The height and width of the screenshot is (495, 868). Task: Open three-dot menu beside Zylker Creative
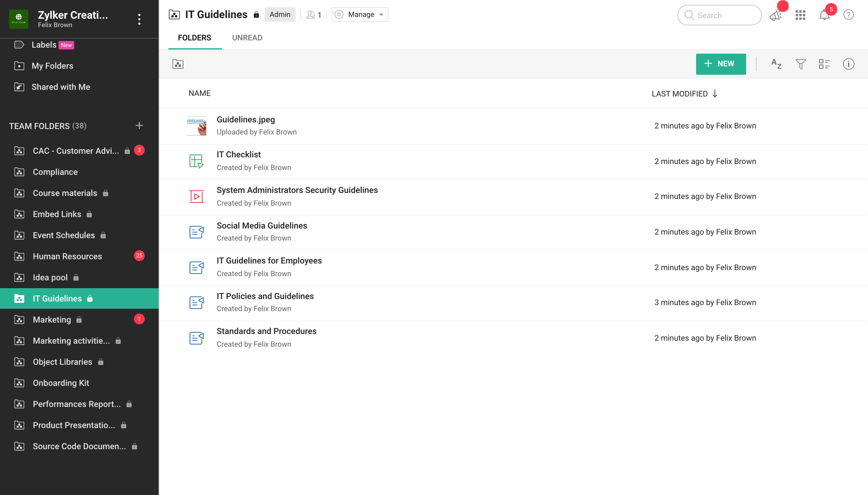(x=139, y=19)
